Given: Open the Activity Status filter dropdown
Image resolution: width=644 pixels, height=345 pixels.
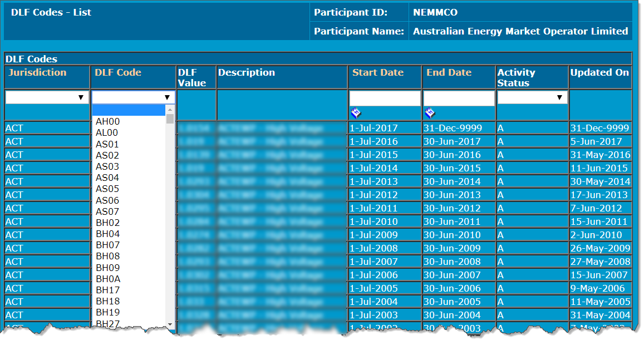Looking at the screenshot, I should [532, 97].
